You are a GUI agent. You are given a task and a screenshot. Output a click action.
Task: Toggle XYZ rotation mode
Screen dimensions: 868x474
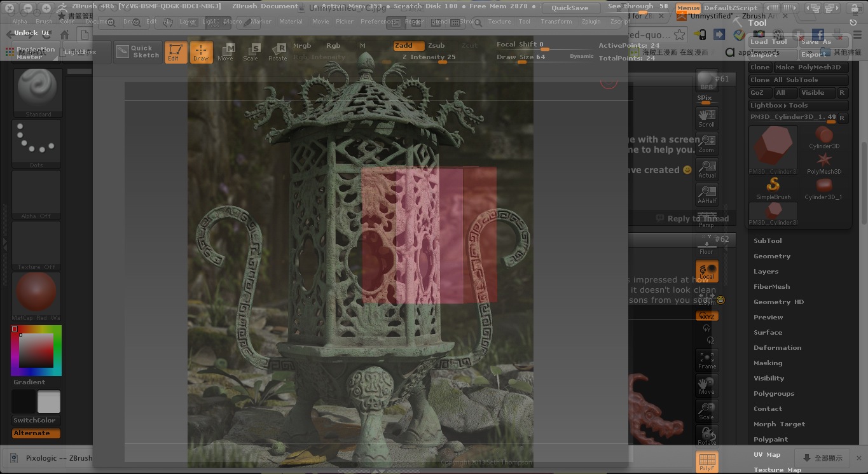[706, 316]
